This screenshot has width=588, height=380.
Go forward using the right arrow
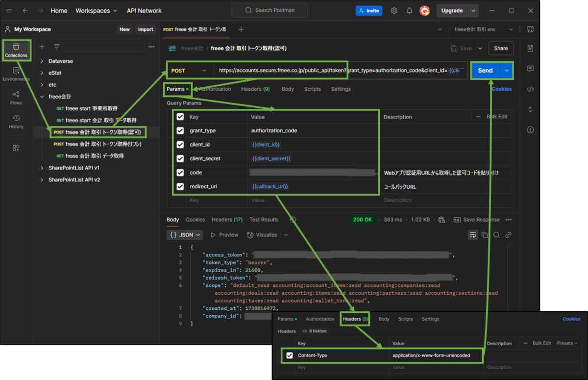coord(41,11)
